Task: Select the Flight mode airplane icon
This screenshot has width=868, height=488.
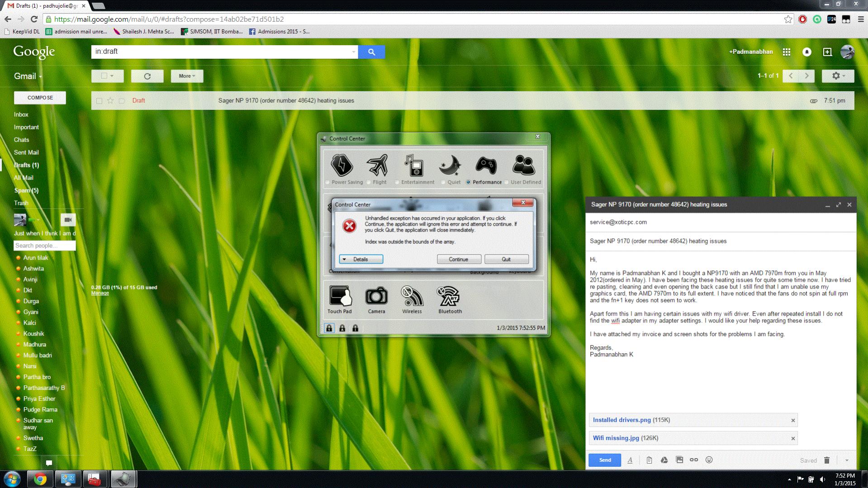Action: click(378, 165)
